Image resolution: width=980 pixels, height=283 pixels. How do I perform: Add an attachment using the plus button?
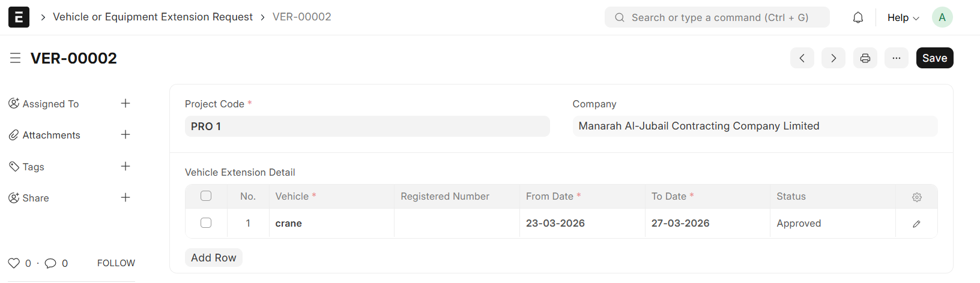pos(126,135)
